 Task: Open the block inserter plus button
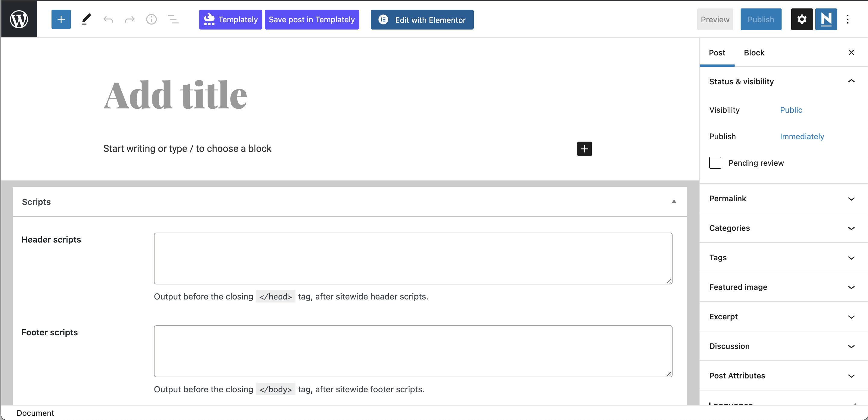[x=61, y=19]
